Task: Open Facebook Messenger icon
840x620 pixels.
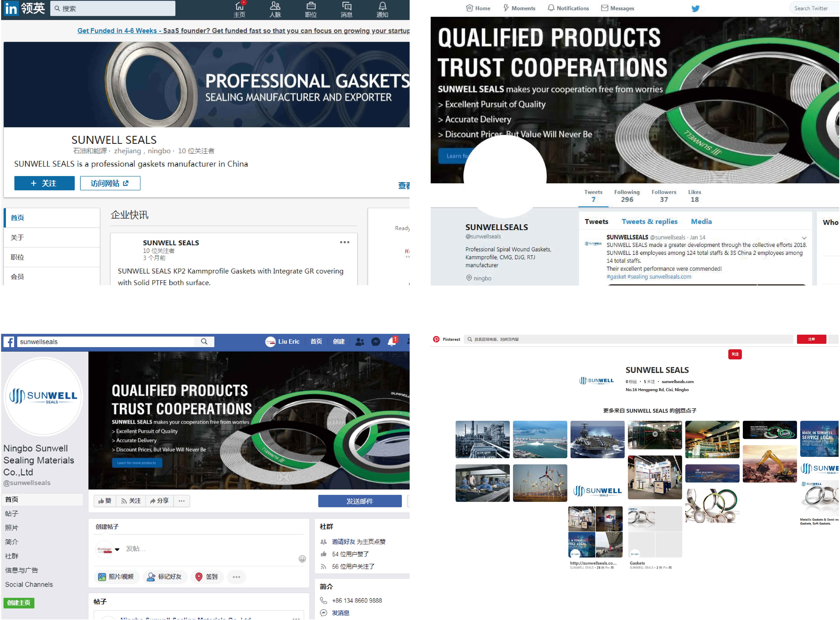Action: click(376, 342)
